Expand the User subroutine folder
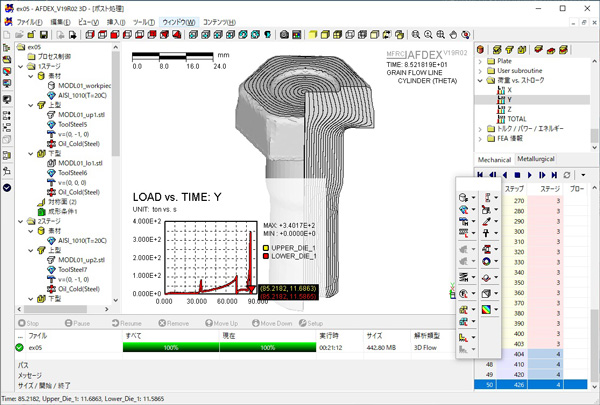This screenshot has width=600, height=405. click(480, 71)
